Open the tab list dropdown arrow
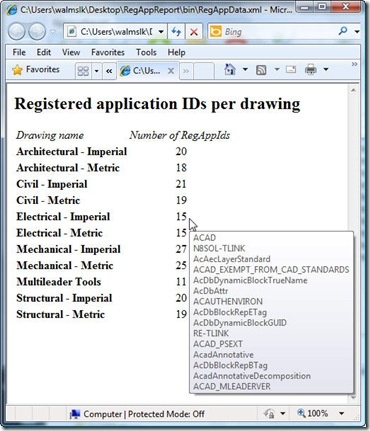The width and height of the screenshot is (370, 431). tap(96, 71)
